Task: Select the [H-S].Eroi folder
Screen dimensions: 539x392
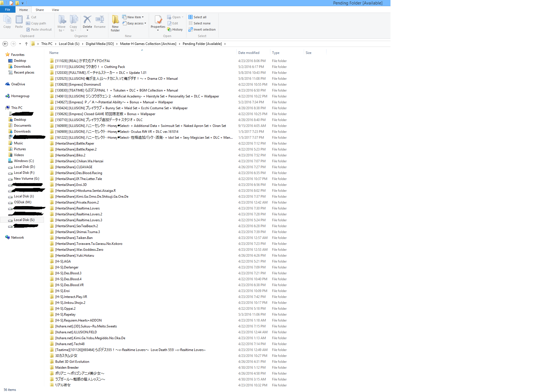Action: coord(62,291)
